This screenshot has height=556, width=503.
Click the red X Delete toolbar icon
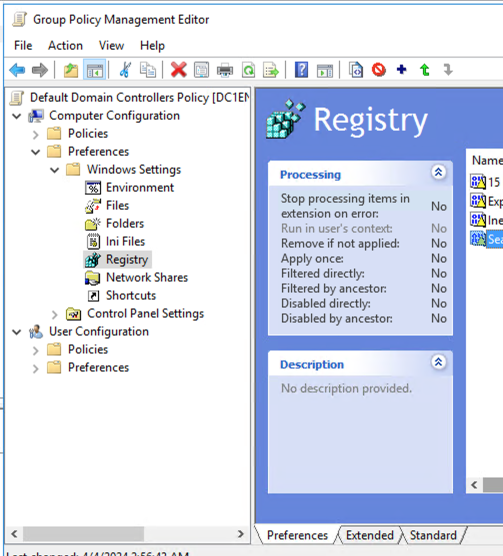point(178,70)
